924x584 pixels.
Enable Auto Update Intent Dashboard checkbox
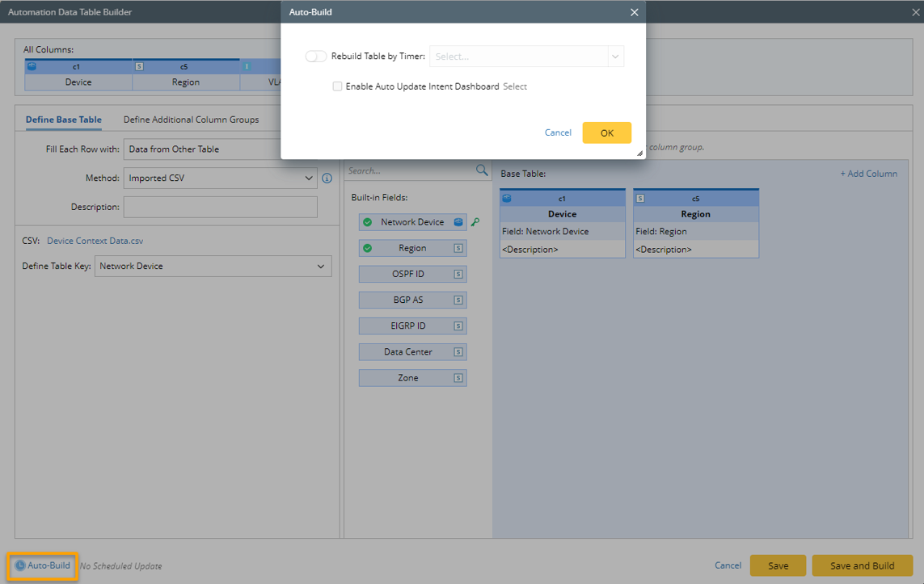(x=337, y=86)
